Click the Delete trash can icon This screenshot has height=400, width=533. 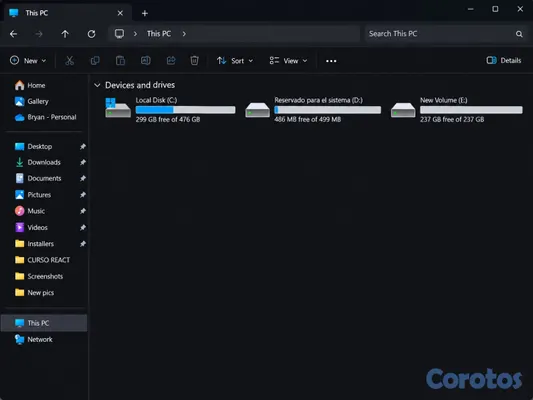[x=194, y=61]
